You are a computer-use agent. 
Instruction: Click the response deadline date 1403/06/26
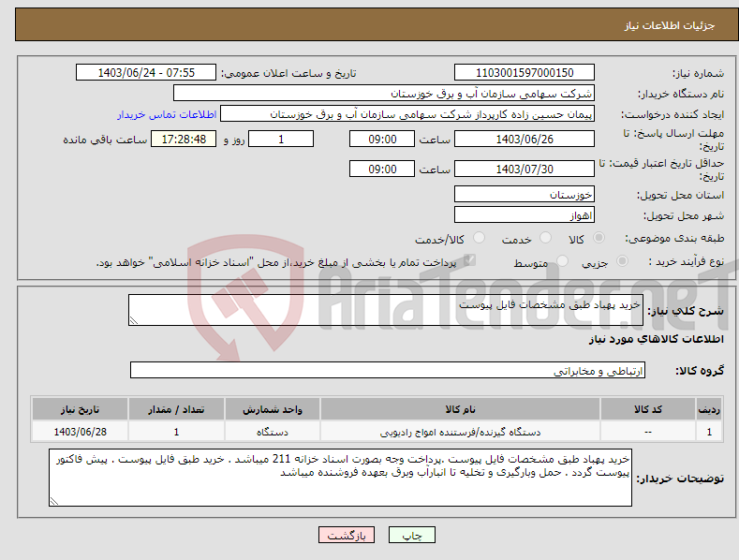[x=525, y=139]
